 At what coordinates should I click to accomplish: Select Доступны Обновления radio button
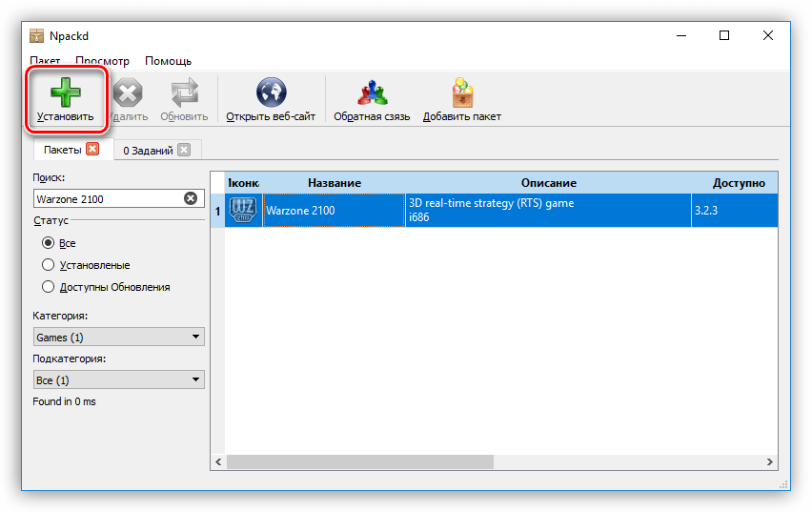click(49, 287)
